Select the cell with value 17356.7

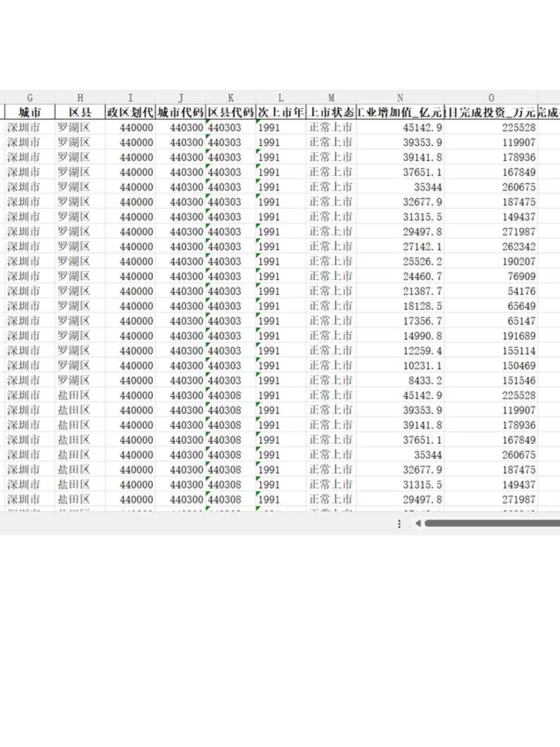coord(400,321)
